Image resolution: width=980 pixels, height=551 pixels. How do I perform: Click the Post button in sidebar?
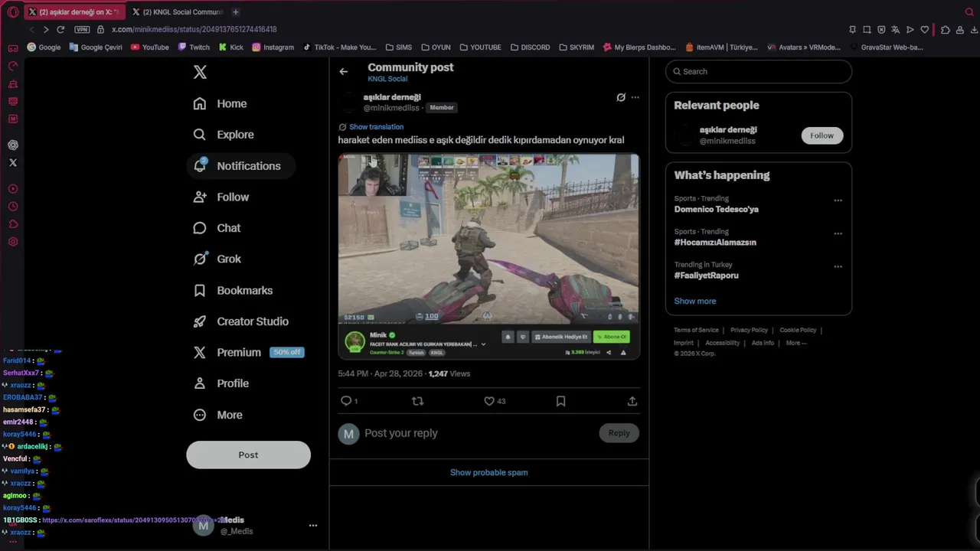click(x=248, y=455)
